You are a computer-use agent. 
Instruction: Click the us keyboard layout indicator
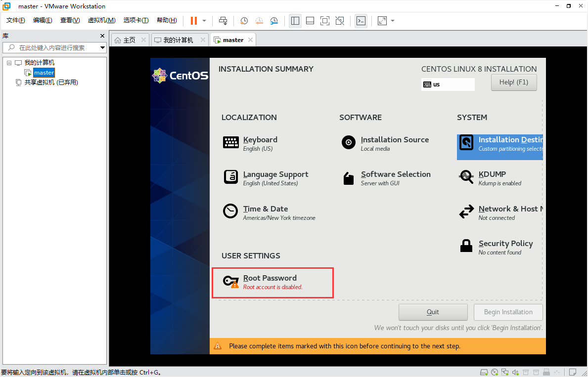click(x=448, y=84)
